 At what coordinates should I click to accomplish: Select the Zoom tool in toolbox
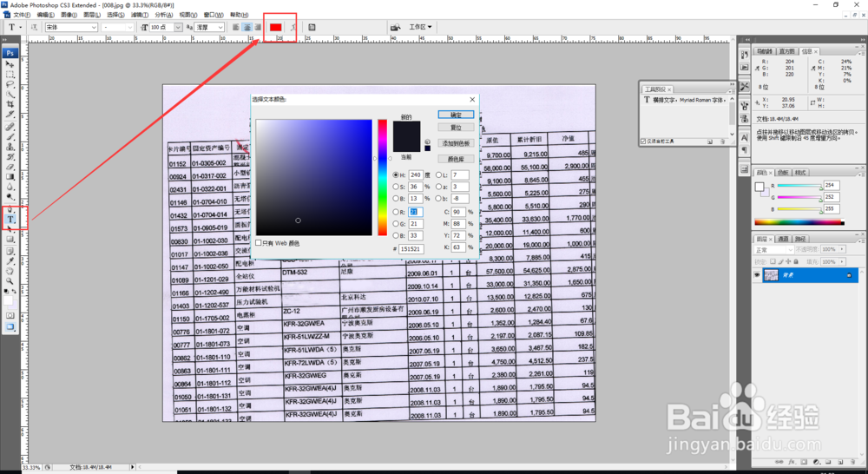click(x=10, y=280)
